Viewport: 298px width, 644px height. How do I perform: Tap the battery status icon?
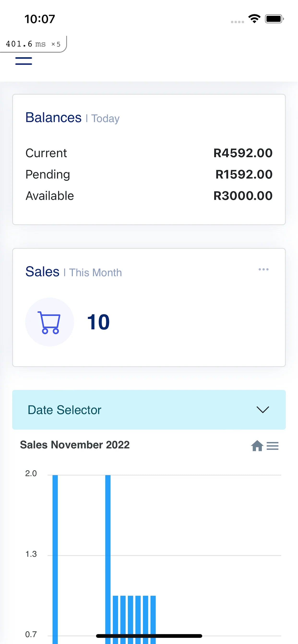tap(274, 19)
